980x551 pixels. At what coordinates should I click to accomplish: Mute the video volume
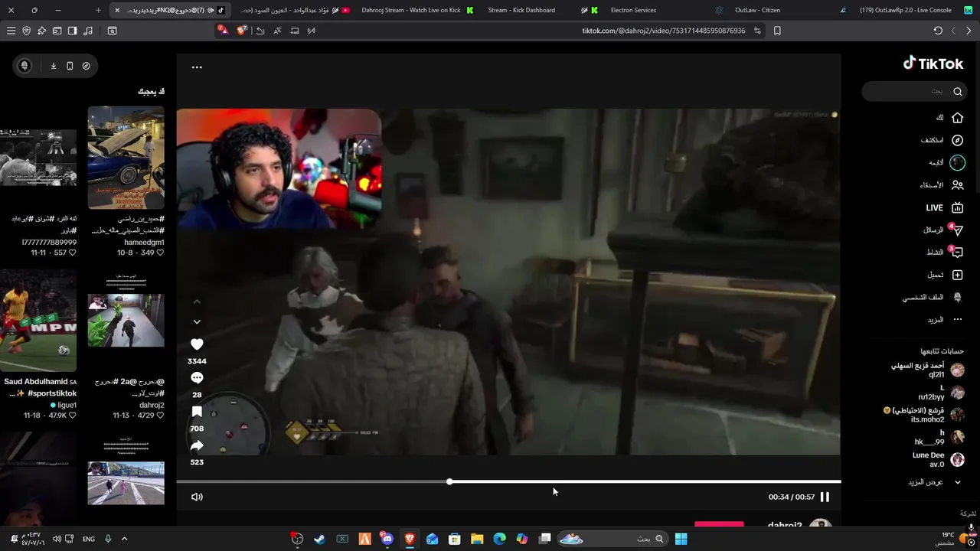point(197,497)
